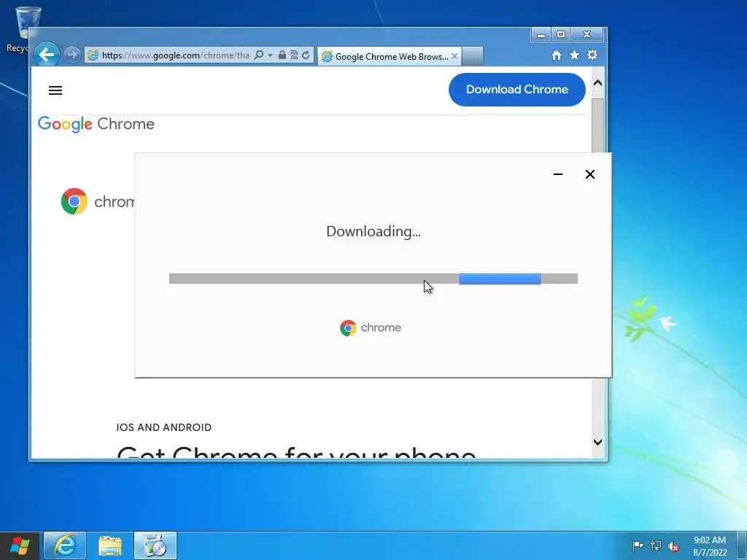Click the network icon in system tray
This screenshot has height=560, width=747.
(656, 545)
